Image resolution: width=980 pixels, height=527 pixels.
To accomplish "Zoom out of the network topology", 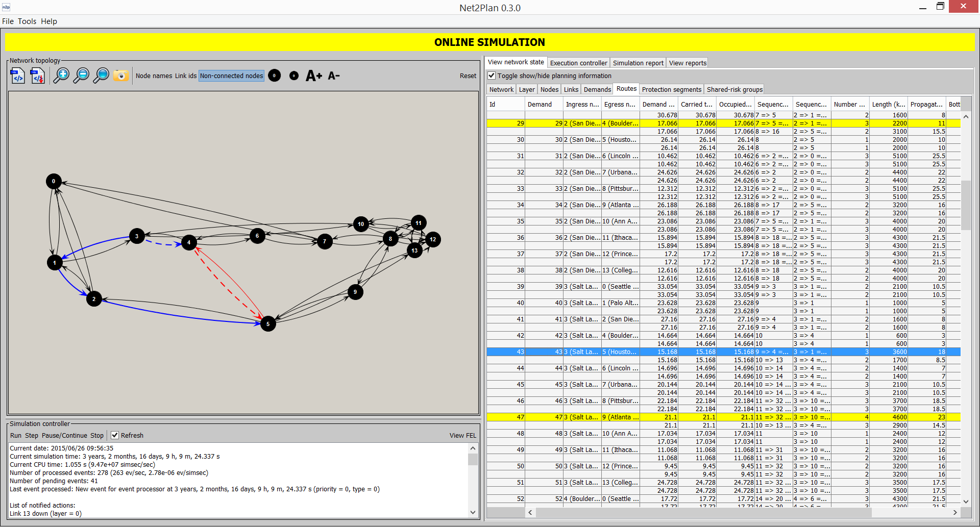I will [x=81, y=76].
